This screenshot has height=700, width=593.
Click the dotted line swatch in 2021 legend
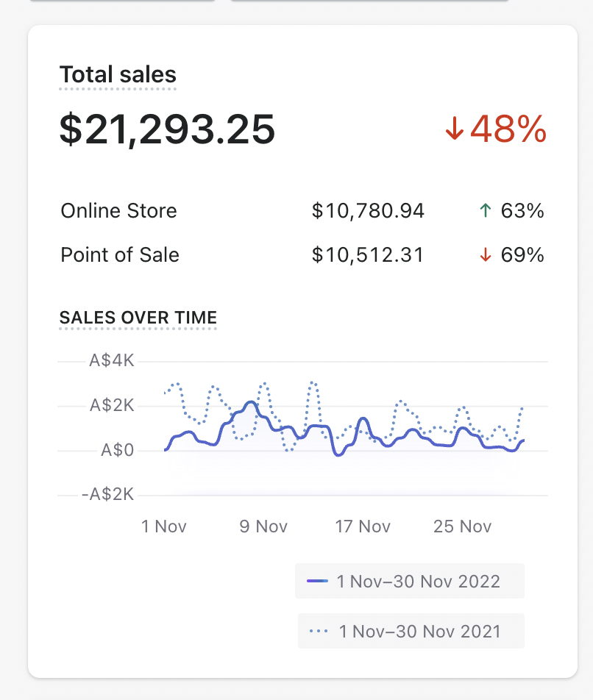pyautogui.click(x=319, y=631)
